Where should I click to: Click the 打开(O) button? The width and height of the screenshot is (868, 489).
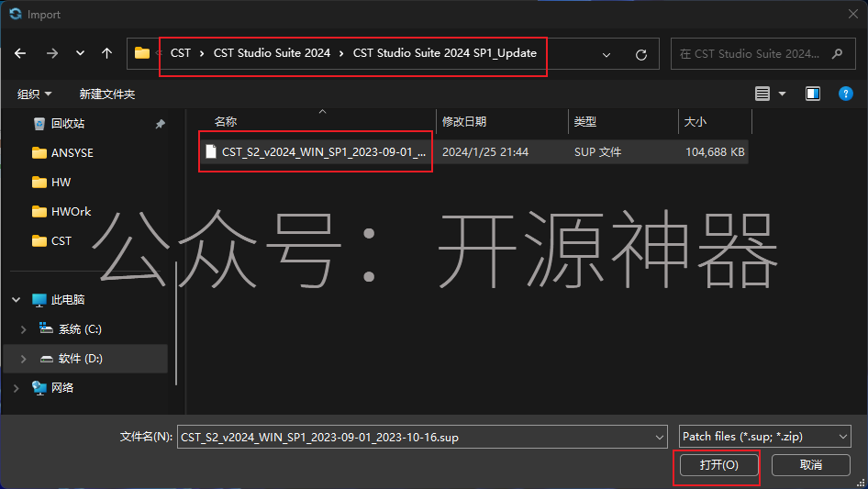718,464
